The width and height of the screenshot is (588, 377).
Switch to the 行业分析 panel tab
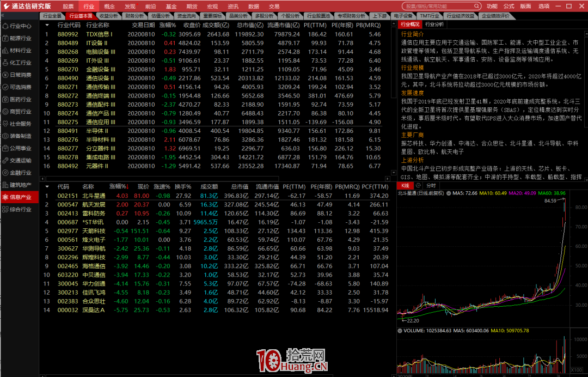(434, 25)
